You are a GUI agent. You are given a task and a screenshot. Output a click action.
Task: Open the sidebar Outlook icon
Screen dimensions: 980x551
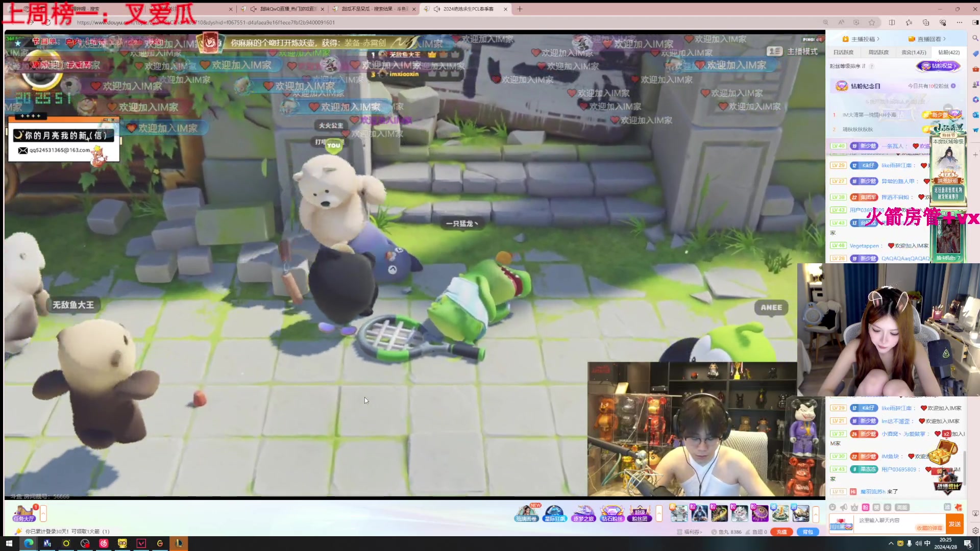pos(975,115)
